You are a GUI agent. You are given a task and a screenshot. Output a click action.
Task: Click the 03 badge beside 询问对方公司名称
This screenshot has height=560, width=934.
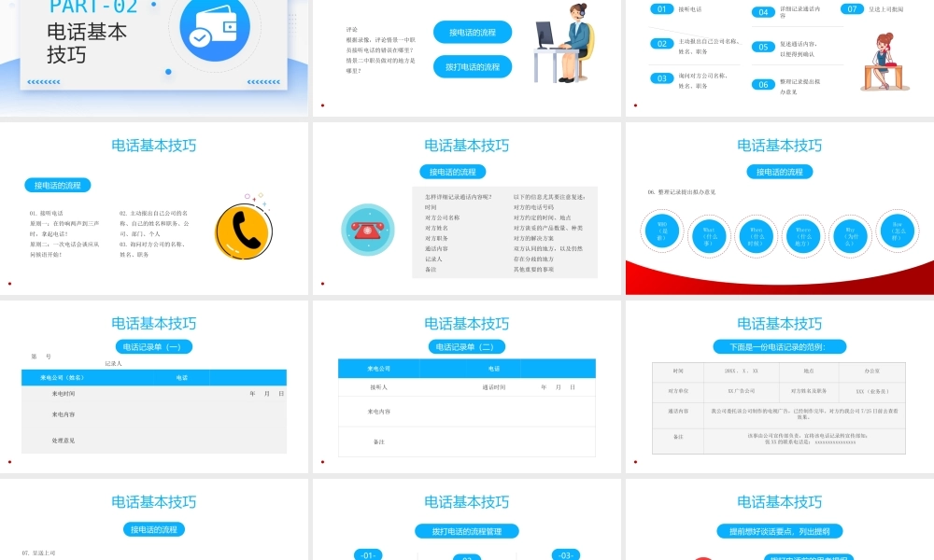coord(662,78)
